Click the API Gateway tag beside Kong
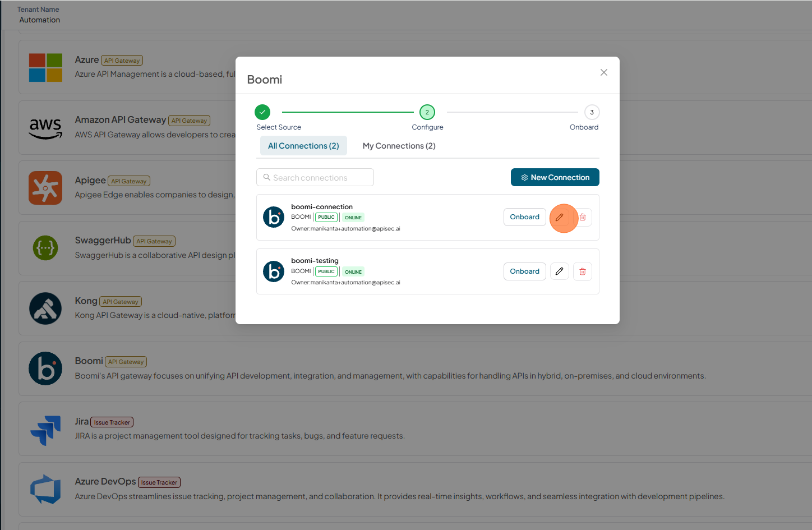This screenshot has height=530, width=812. pyautogui.click(x=121, y=302)
